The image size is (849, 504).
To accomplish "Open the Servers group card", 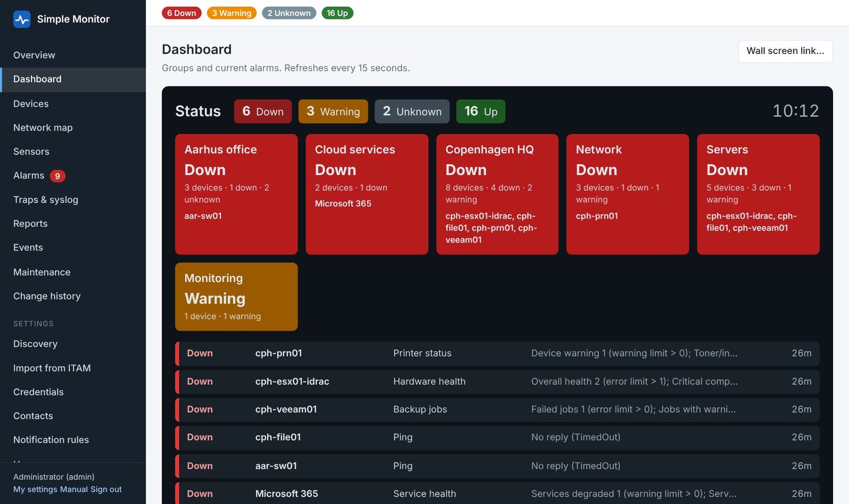I will point(758,194).
